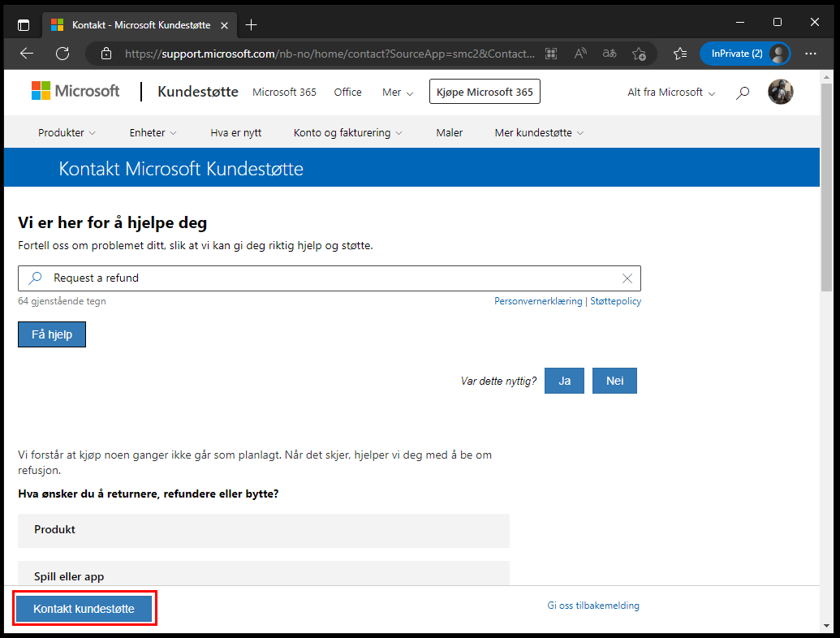Open browser Settings and more menu

pos(811,54)
